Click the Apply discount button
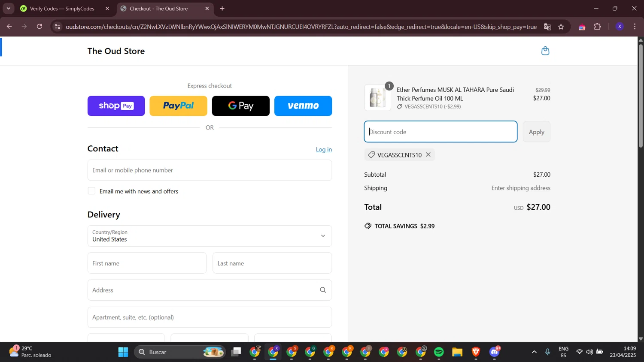The image size is (644, 362). click(536, 132)
